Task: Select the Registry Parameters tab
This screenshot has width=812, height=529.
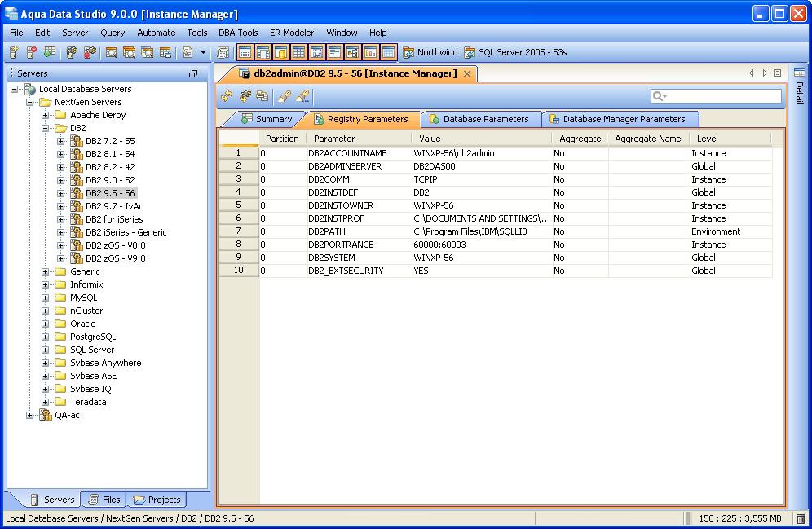Action: point(361,119)
